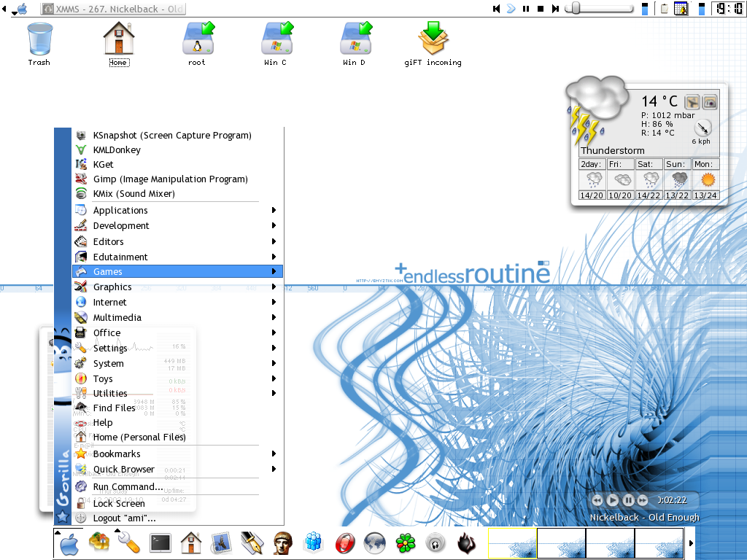
Task: Stop playback in the top bar
Action: pyautogui.click(x=541, y=9)
